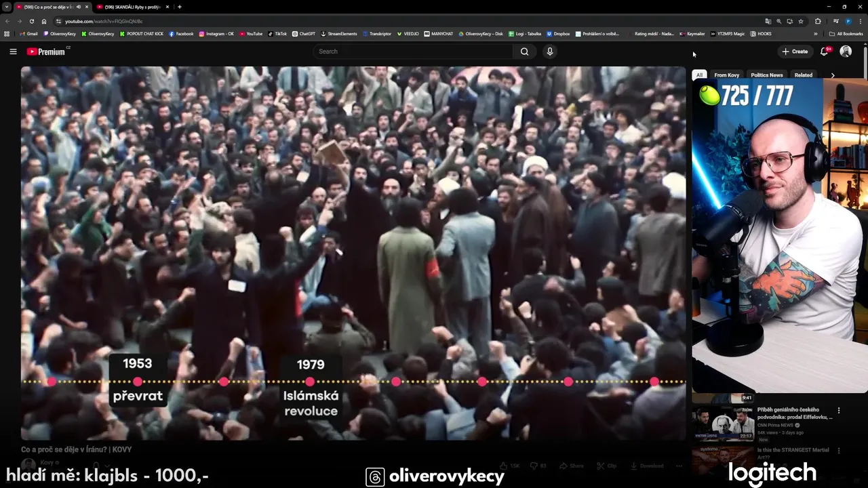The height and width of the screenshot is (488, 868).
Task: Open options for the STRANGEST Martial Art video
Action: (x=839, y=450)
